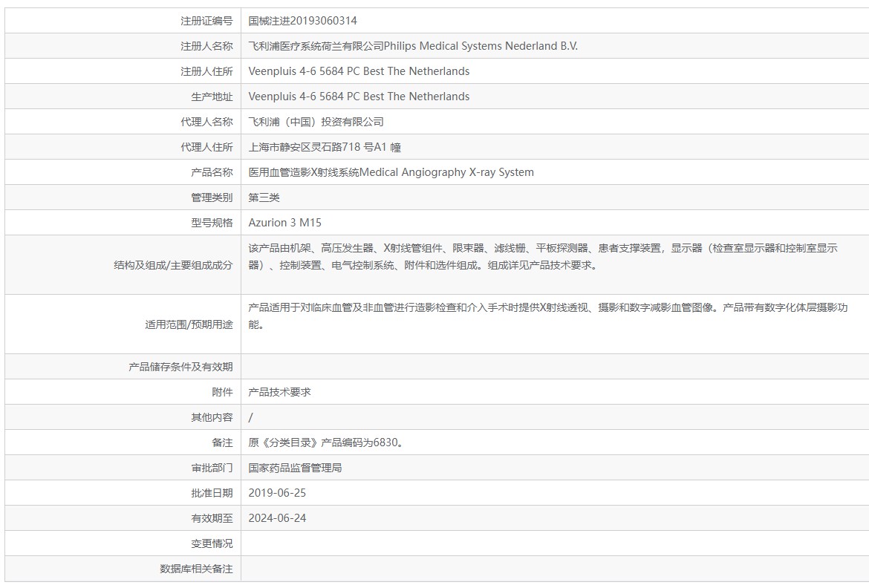Select approval date 2019-06-25

pyautogui.click(x=277, y=493)
